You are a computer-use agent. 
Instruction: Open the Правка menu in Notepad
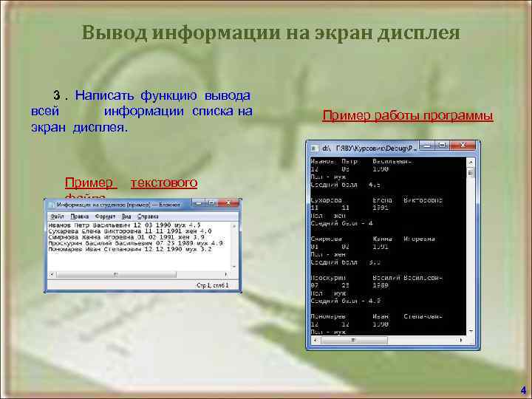(79, 216)
